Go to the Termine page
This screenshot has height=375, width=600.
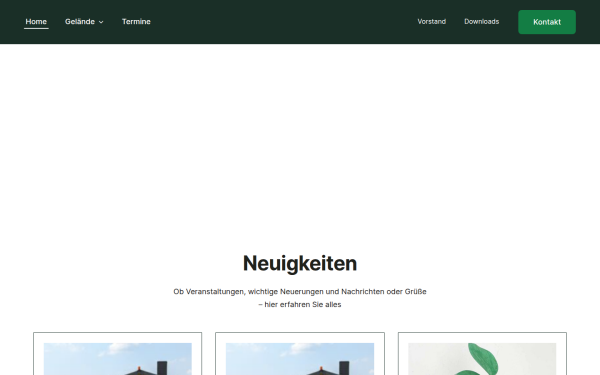click(136, 22)
